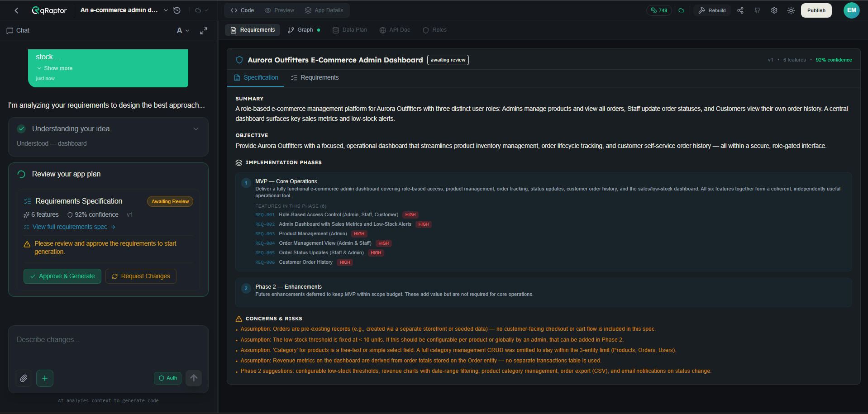The width and height of the screenshot is (868, 414).
Task: Switch to the Preview view
Action: pyautogui.click(x=279, y=10)
